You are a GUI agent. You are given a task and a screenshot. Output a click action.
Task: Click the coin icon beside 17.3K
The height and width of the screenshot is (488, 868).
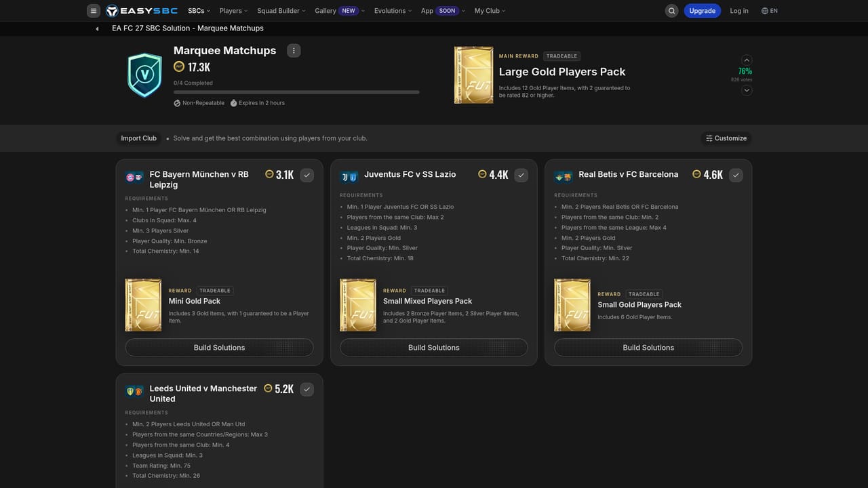click(x=179, y=66)
